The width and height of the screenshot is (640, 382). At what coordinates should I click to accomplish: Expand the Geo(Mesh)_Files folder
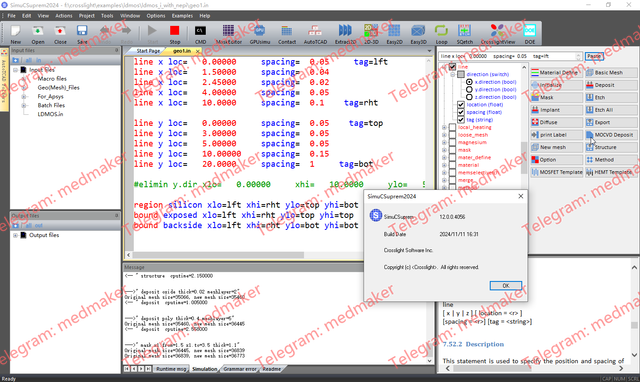(24, 88)
